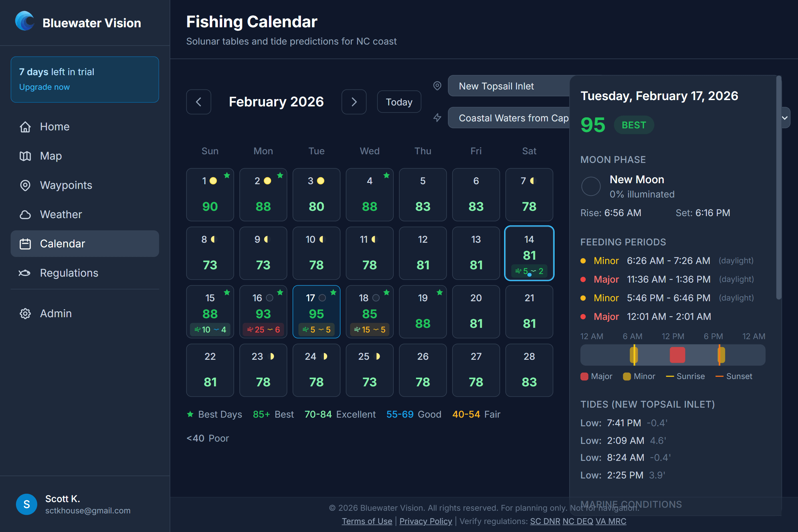This screenshot has width=798, height=532.
Task: Toggle the Best Day star on February 4
Action: (386, 176)
